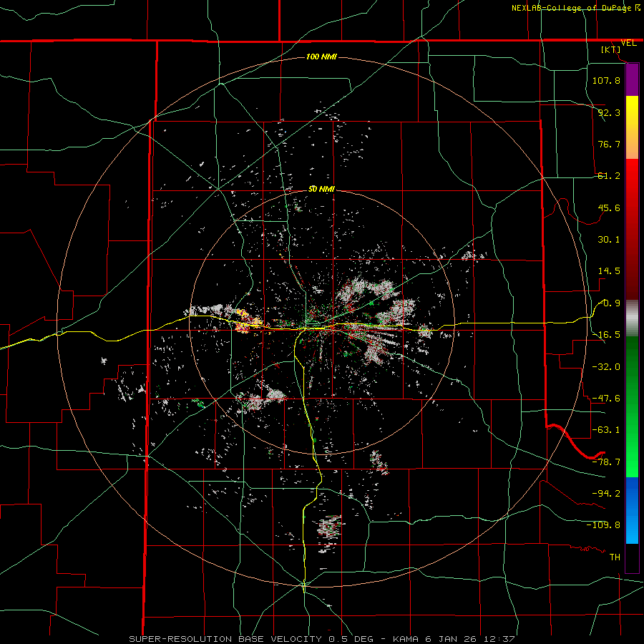
Task: Click the -16.5 legend value
Action: 606,335
